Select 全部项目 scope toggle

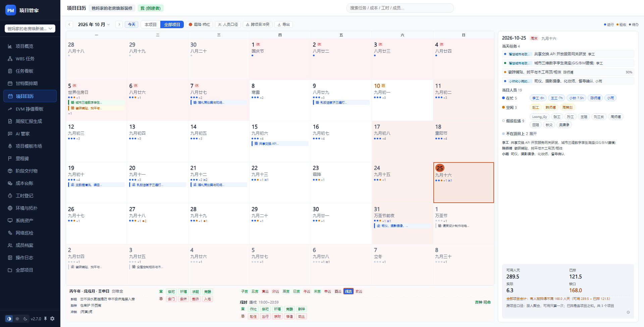tap(172, 24)
